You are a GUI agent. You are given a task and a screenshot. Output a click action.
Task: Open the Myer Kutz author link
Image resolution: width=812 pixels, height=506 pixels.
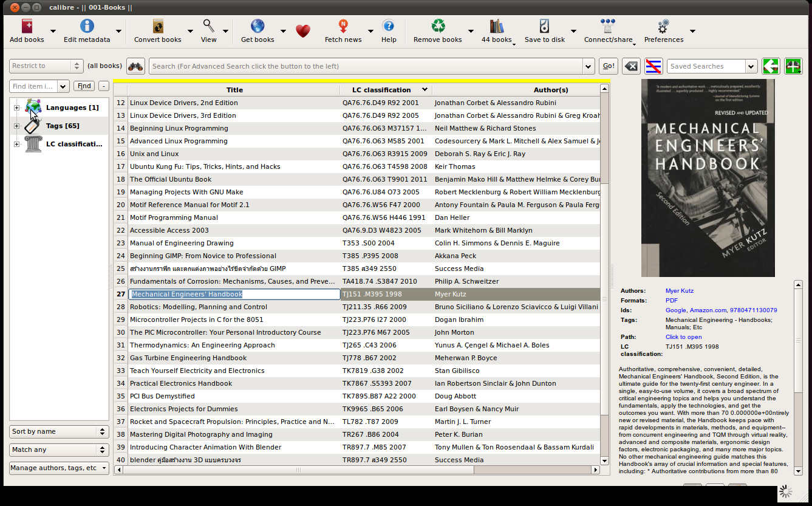(x=679, y=291)
